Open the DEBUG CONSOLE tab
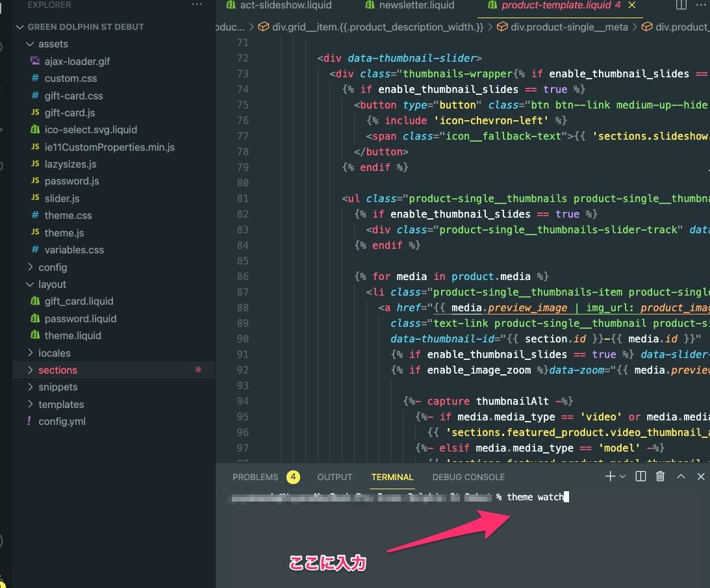This screenshot has width=710, height=588. click(468, 477)
